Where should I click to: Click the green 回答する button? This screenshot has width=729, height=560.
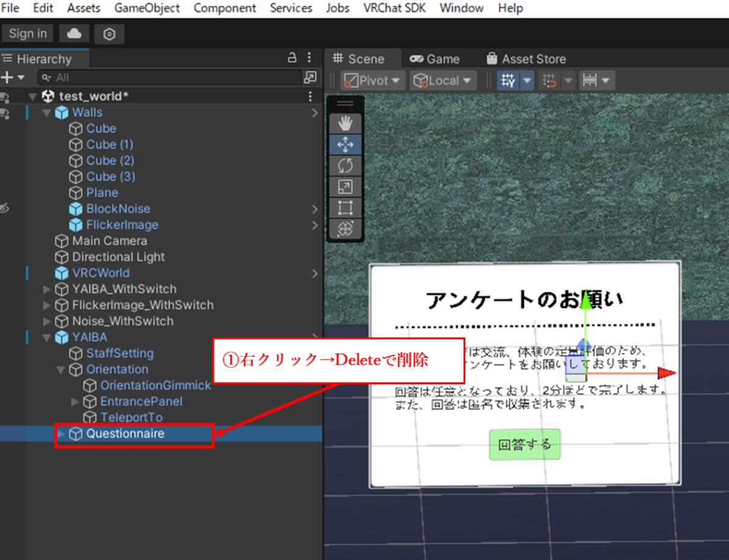point(524,445)
